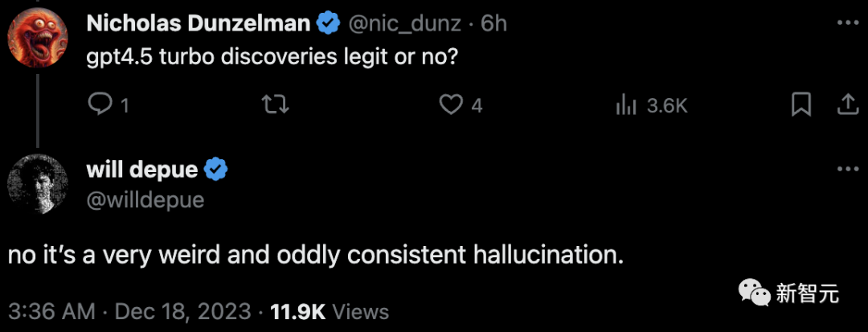
Task: Reply to Nicholas Dunzelman's tweet
Action: [x=108, y=105]
